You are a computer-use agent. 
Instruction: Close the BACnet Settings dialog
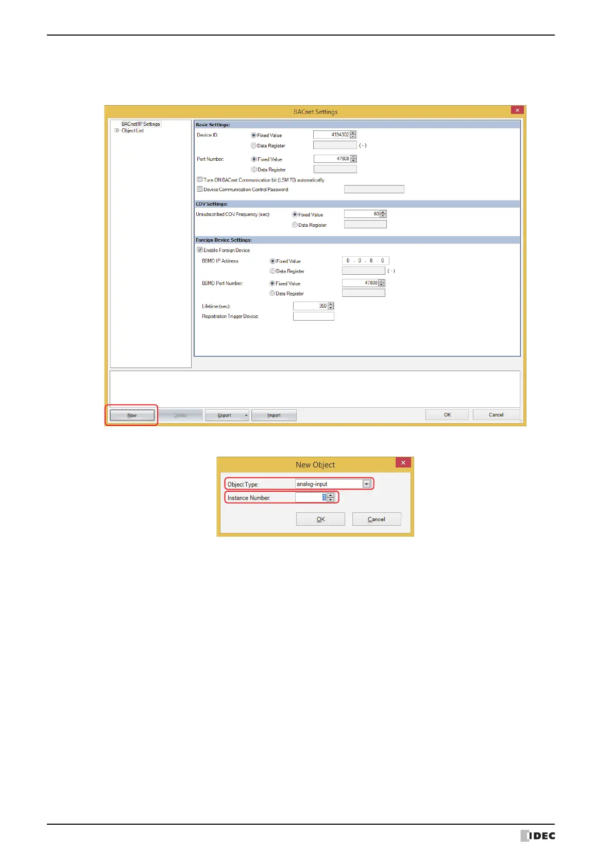point(517,110)
